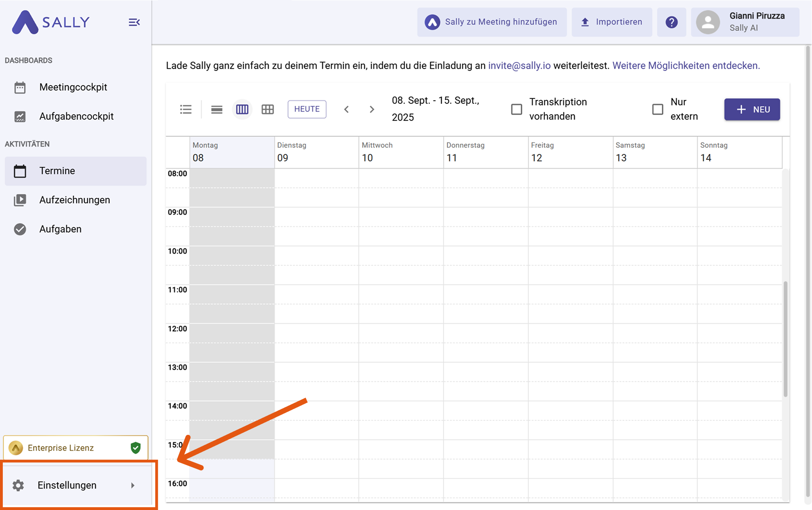Screen dimensions: 812x510
Task: Go to previous week chevron
Action: point(347,109)
